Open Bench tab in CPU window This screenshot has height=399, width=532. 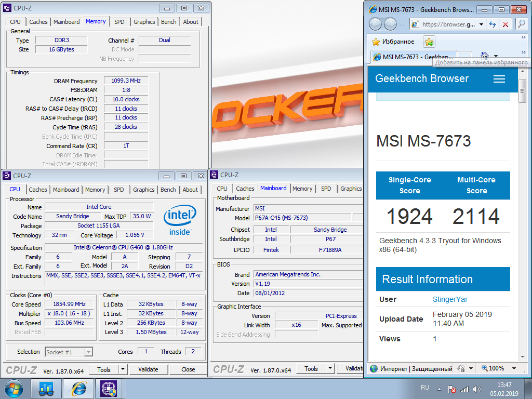click(168, 190)
